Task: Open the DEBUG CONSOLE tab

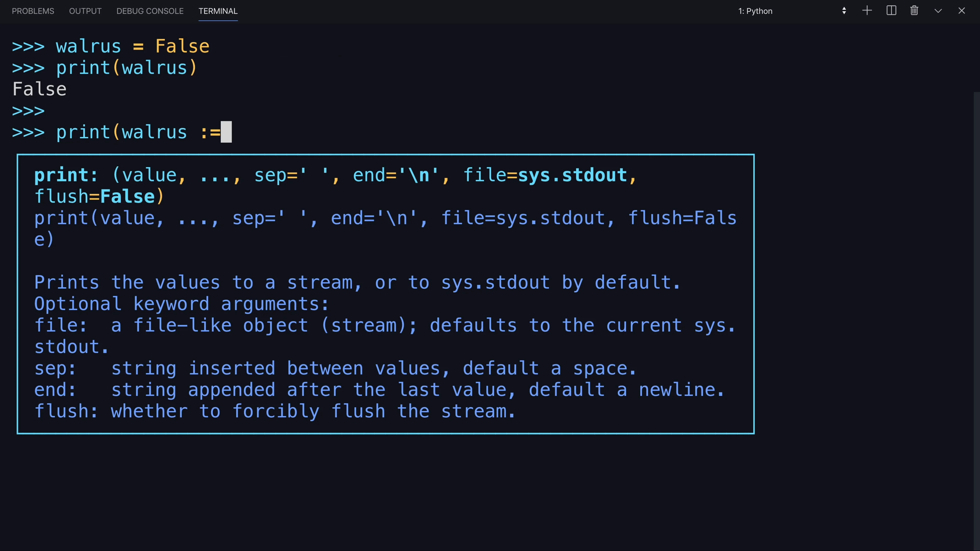Action: (x=150, y=11)
